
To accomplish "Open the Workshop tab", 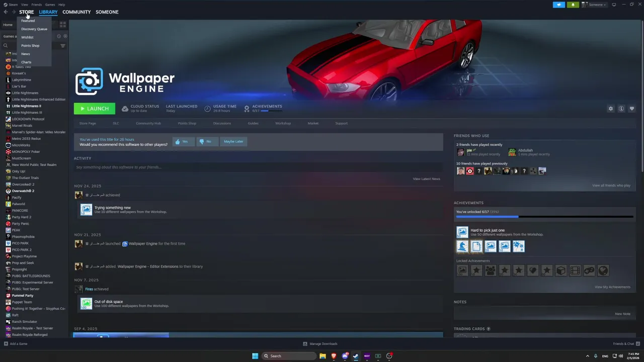I will tap(283, 123).
